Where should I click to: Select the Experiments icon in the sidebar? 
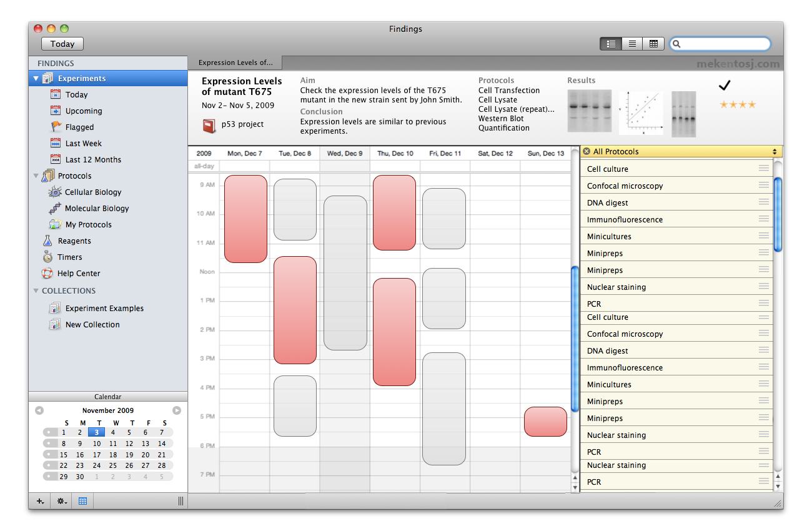[47, 79]
